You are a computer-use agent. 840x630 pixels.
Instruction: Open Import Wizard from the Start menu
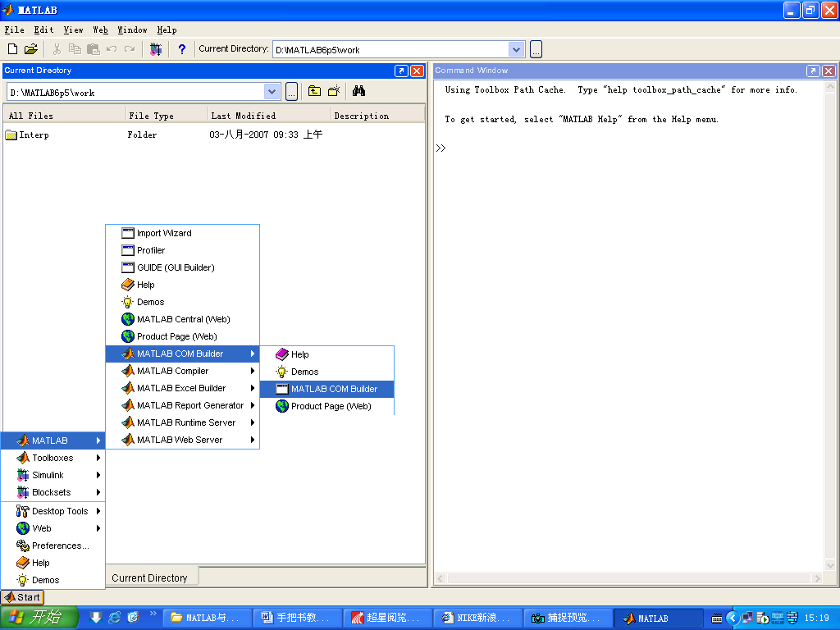[183, 233]
